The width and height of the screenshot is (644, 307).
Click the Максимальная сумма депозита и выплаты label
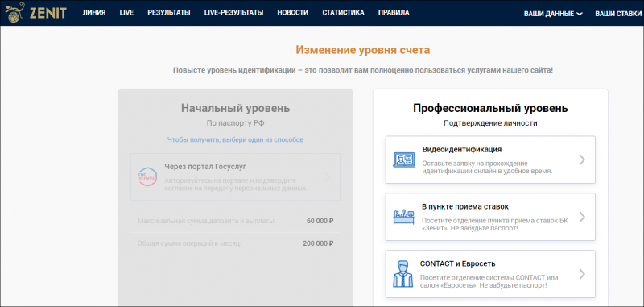(207, 221)
